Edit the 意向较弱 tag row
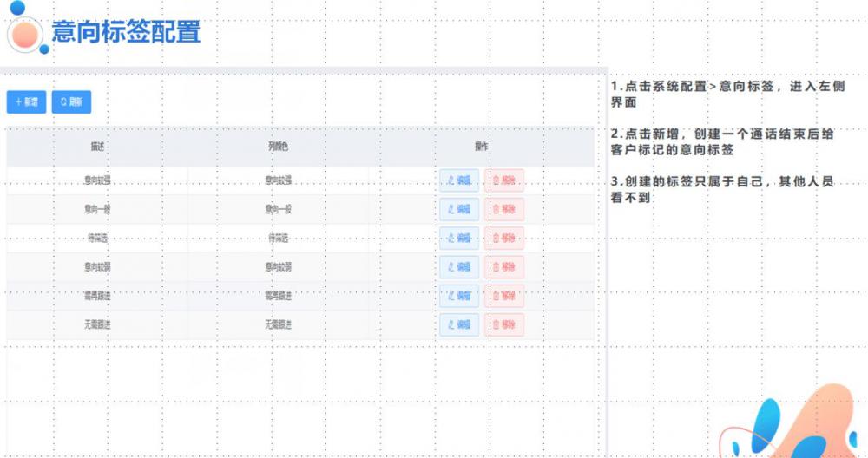This screenshot has height=458, width=868. (x=459, y=267)
